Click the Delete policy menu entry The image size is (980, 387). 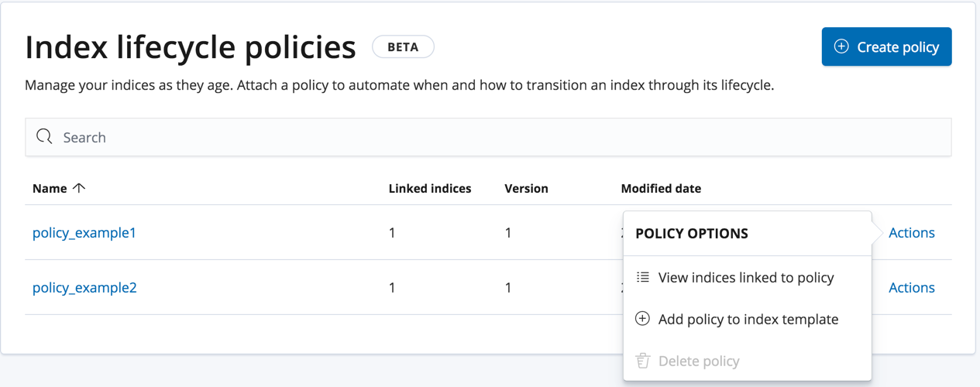698,361
